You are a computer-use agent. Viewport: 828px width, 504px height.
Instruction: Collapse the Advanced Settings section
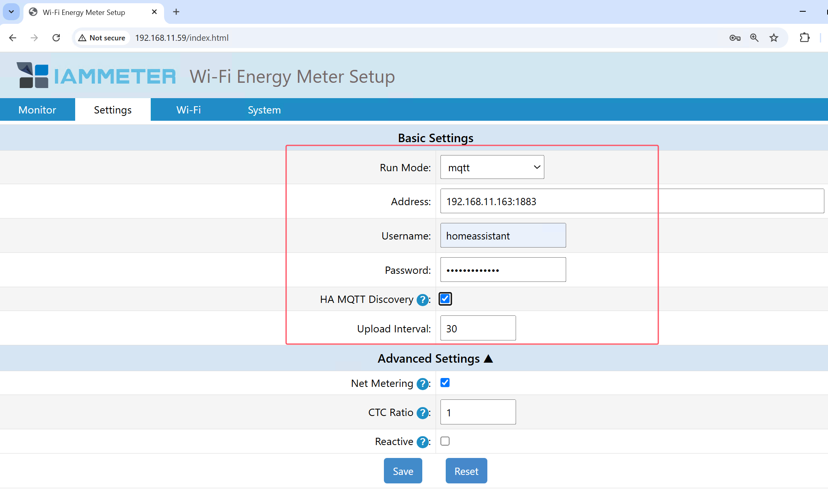point(436,359)
